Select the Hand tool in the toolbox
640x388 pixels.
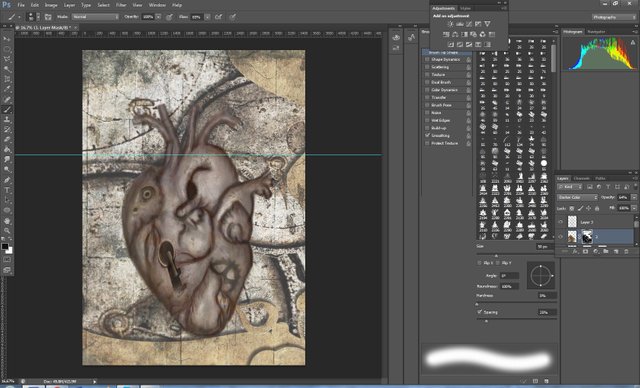click(7, 221)
